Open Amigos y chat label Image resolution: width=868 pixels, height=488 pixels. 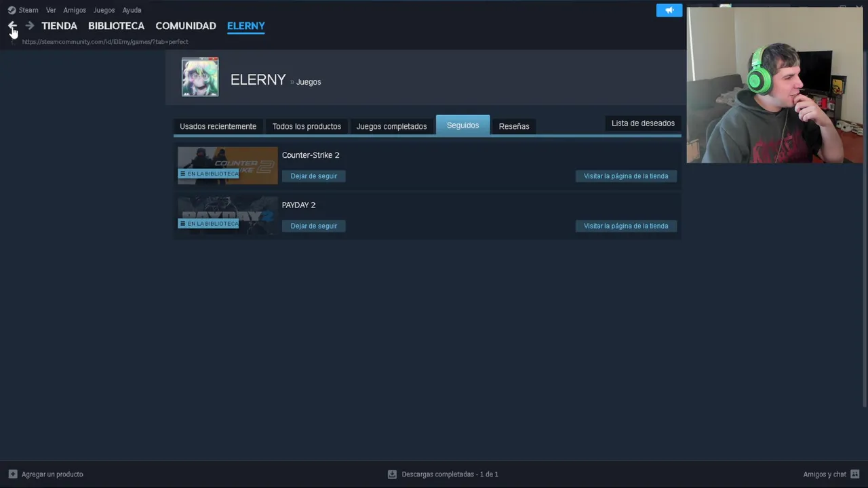825,474
